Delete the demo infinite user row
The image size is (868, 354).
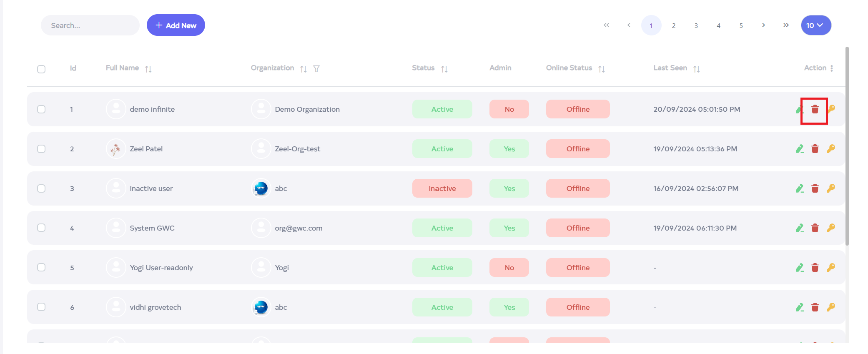[815, 109]
